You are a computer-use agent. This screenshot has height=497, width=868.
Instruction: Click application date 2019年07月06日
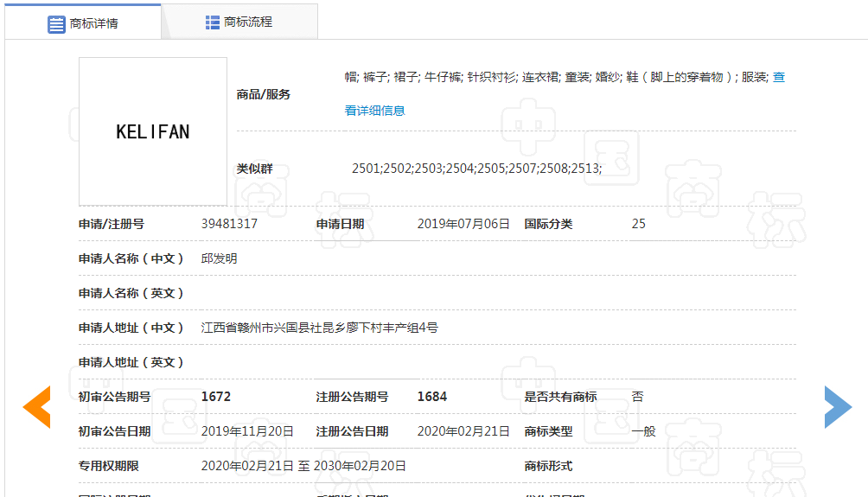(463, 224)
